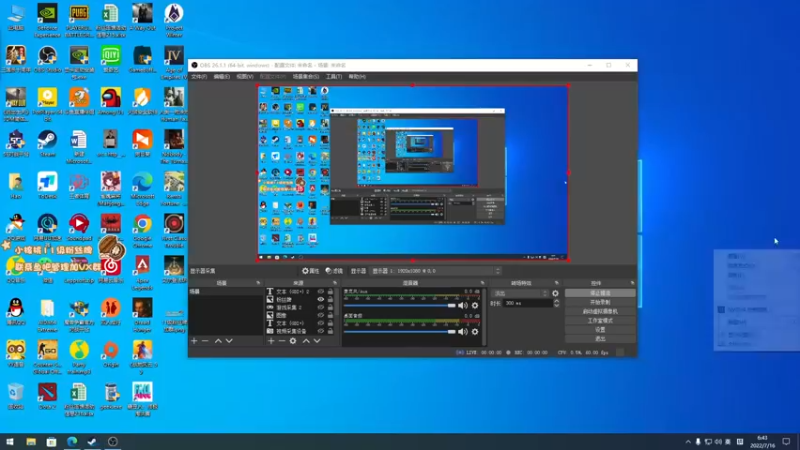Open Google Chrome desktop shortcut
This screenshot has width=800, height=450.
point(142,231)
